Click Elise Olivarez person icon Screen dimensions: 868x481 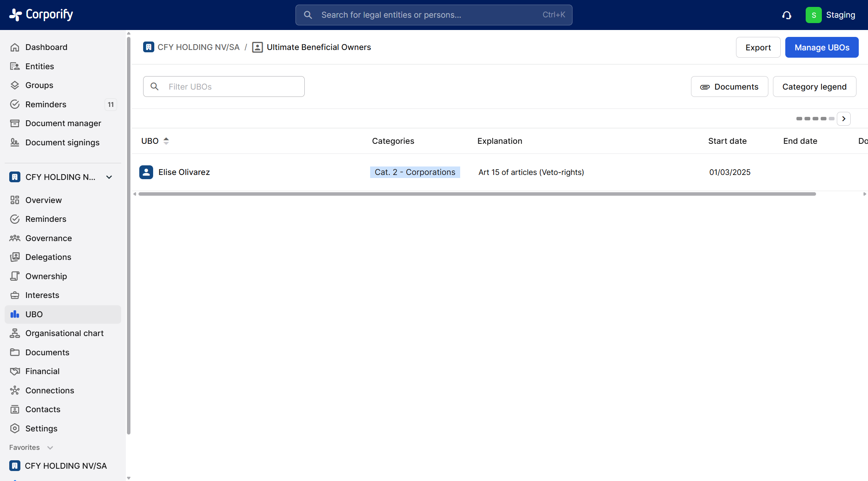coord(146,172)
